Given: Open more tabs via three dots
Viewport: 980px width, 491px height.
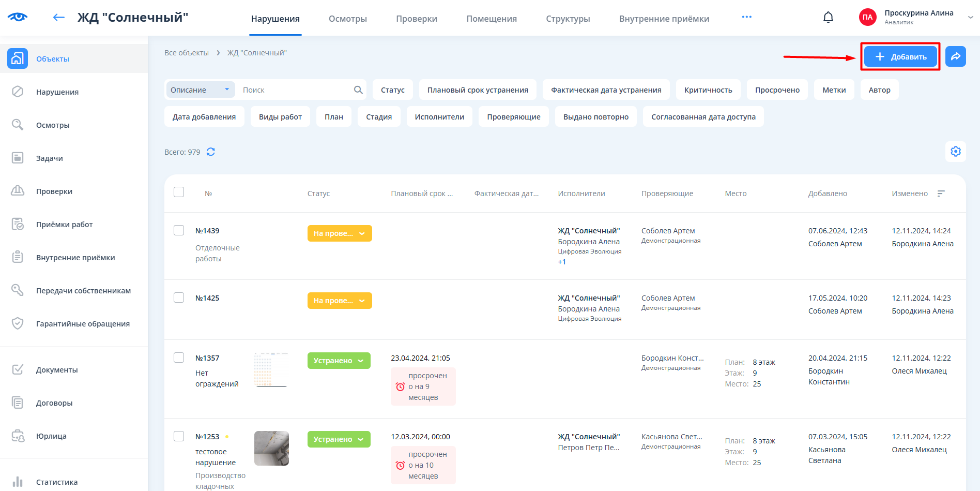Looking at the screenshot, I should 746,17.
